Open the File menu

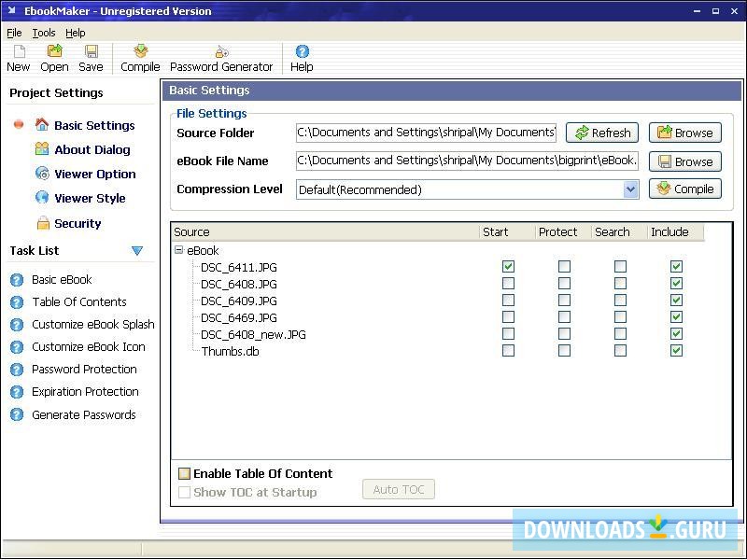point(14,32)
